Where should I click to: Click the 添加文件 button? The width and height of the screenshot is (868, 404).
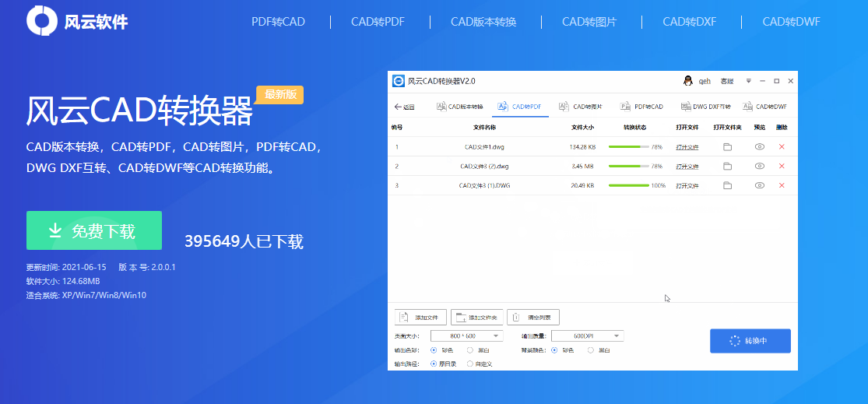pos(420,317)
